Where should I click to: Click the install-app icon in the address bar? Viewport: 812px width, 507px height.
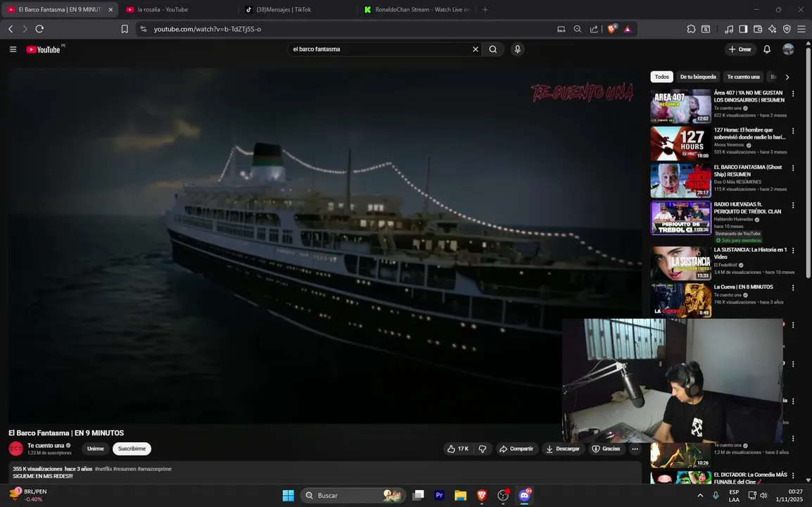point(561,29)
